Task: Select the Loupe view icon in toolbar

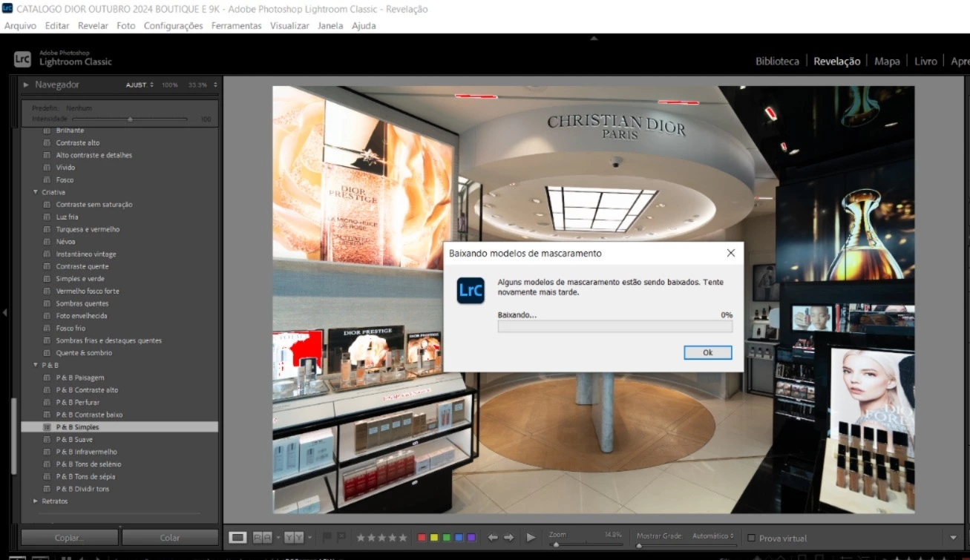Action: (237, 538)
